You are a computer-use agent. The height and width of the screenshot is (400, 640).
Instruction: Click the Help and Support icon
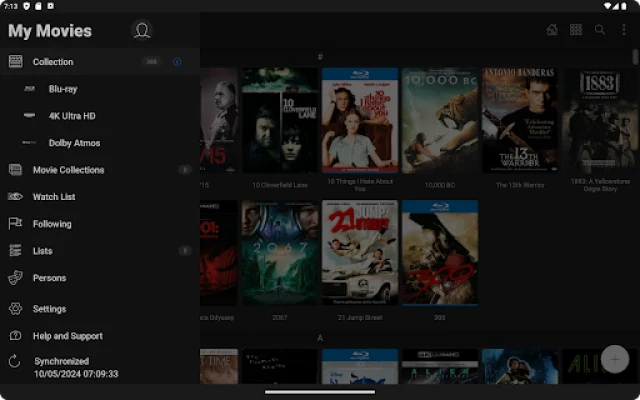point(16,336)
